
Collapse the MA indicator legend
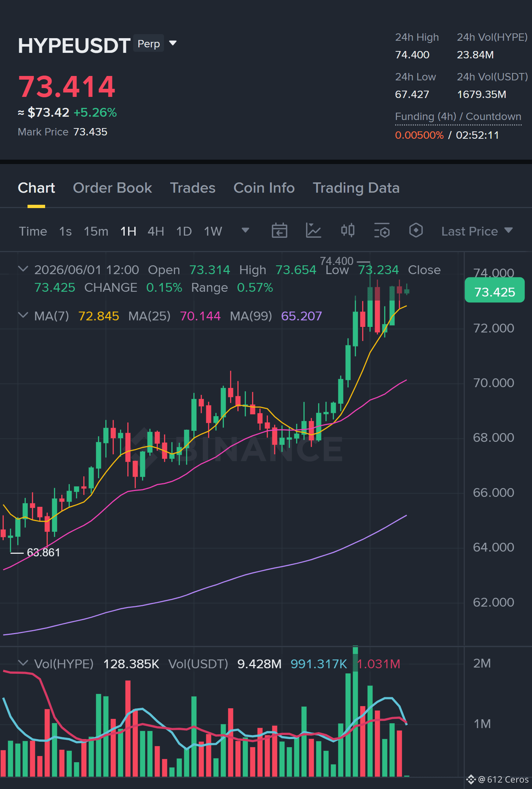coord(23,316)
